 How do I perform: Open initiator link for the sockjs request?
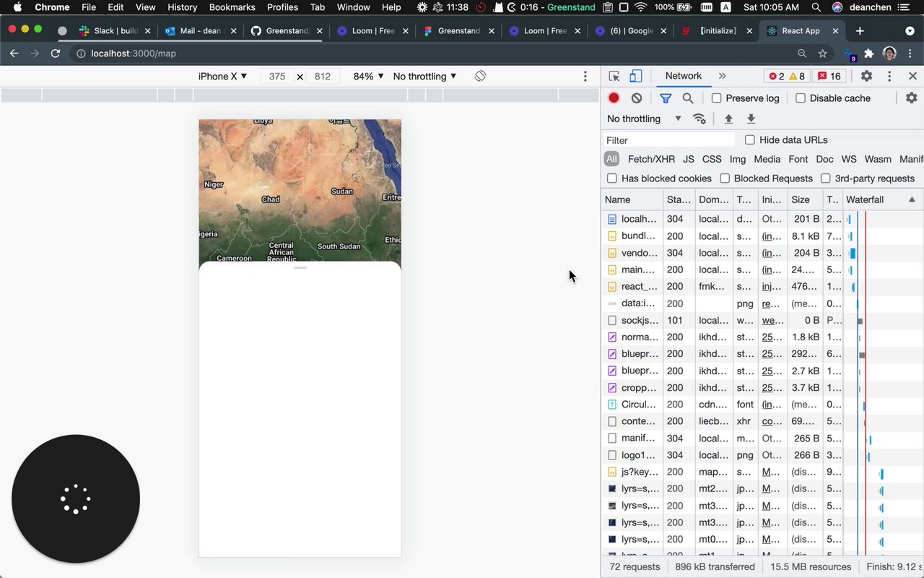coord(772,320)
